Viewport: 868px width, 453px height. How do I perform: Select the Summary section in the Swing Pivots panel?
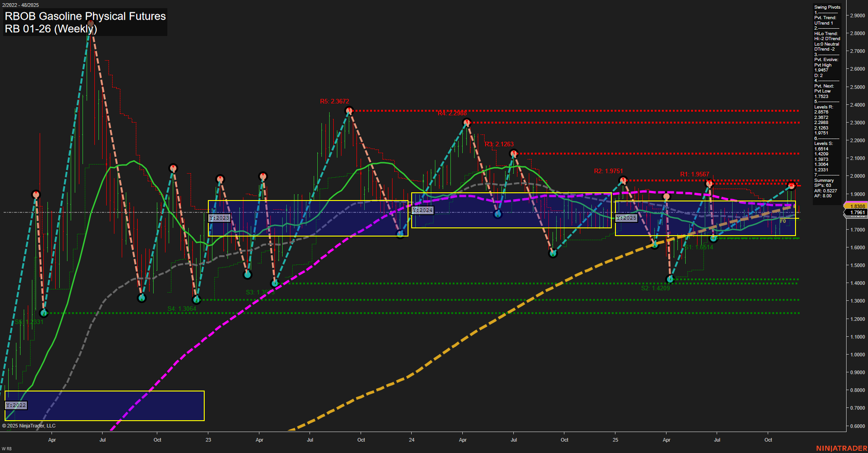click(x=823, y=180)
